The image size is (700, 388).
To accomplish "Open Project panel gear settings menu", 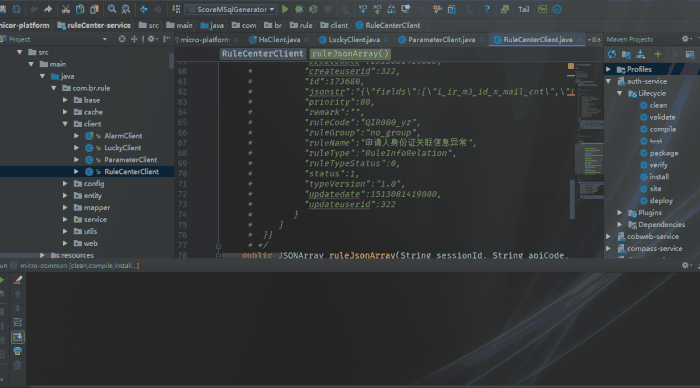I will pyautogui.click(x=152, y=39).
